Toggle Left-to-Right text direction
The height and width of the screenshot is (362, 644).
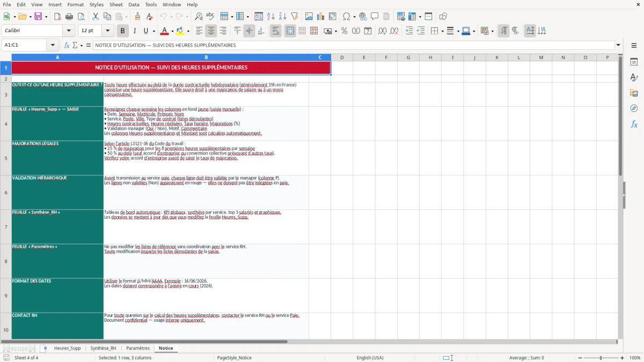click(503, 31)
